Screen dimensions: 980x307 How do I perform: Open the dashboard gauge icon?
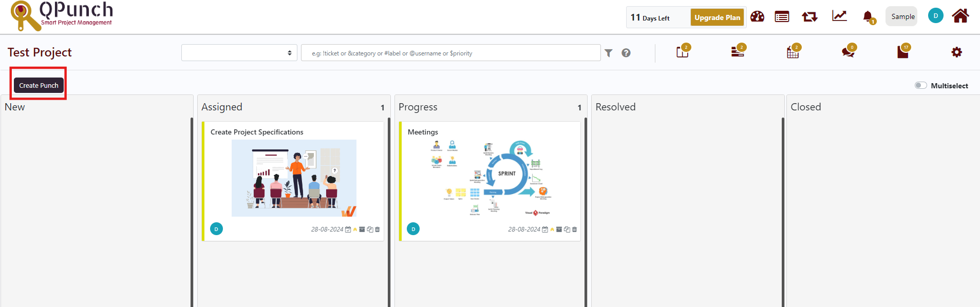(x=757, y=16)
